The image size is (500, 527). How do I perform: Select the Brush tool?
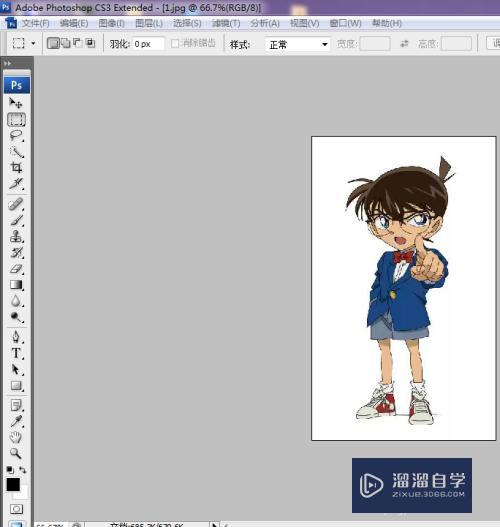pyautogui.click(x=16, y=220)
